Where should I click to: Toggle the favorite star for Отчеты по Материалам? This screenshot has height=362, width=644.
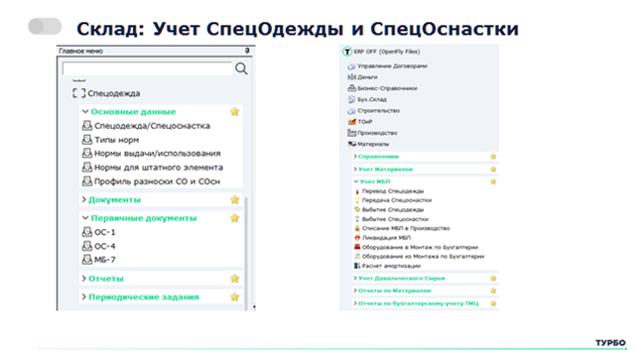(493, 291)
